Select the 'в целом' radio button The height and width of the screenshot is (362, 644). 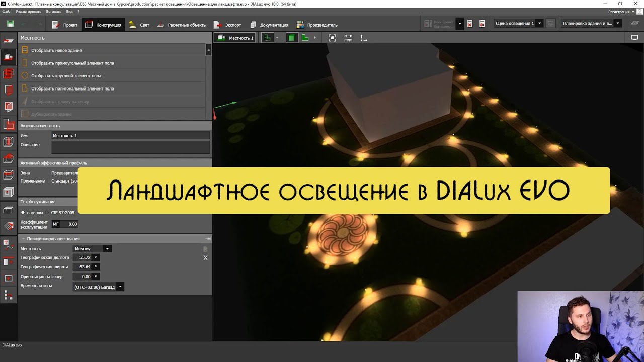(23, 213)
